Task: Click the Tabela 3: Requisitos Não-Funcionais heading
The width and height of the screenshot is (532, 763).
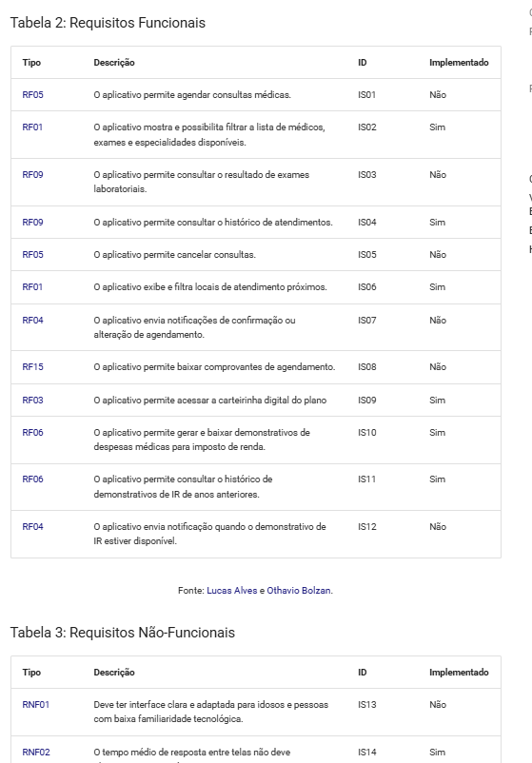Action: point(123,633)
